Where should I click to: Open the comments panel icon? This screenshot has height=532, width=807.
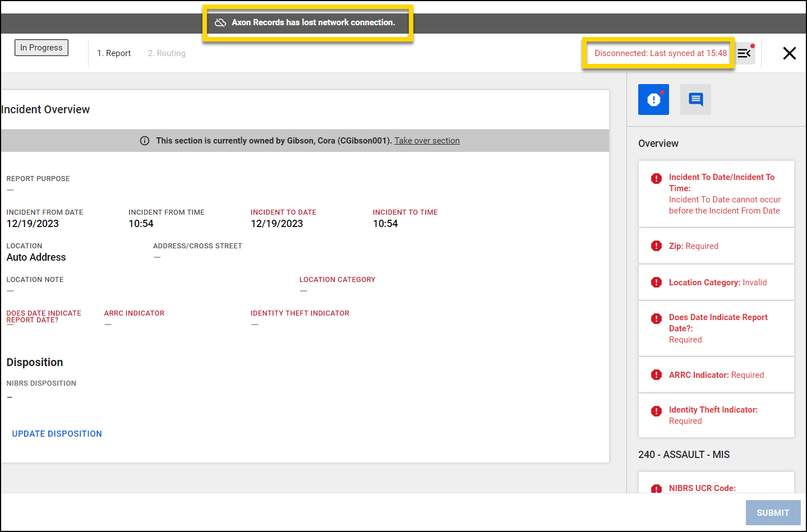[x=695, y=99]
